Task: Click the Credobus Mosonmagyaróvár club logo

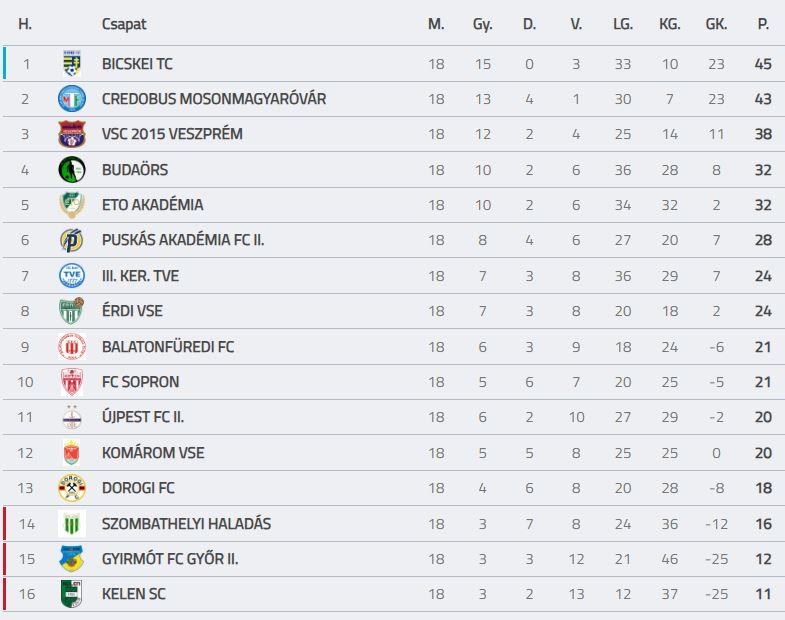Action: click(72, 99)
